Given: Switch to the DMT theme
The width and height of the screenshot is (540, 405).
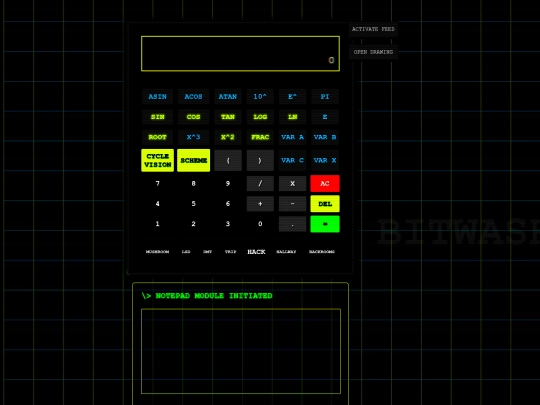Looking at the screenshot, I should click(207, 252).
